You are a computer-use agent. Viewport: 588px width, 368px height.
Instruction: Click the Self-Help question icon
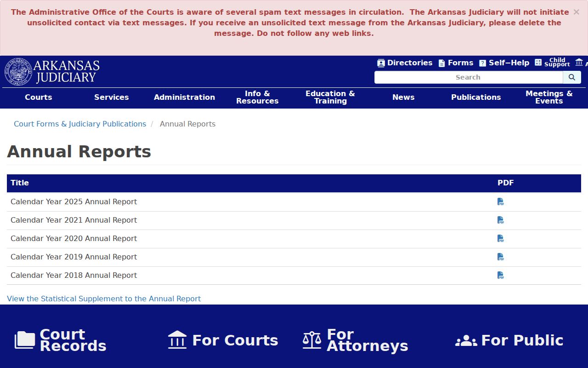[482, 63]
